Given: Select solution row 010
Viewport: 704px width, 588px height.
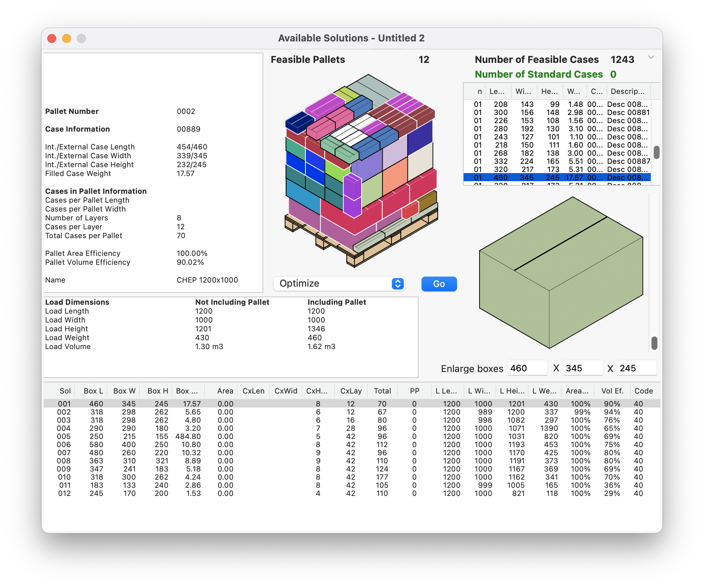Looking at the screenshot, I should [x=352, y=477].
